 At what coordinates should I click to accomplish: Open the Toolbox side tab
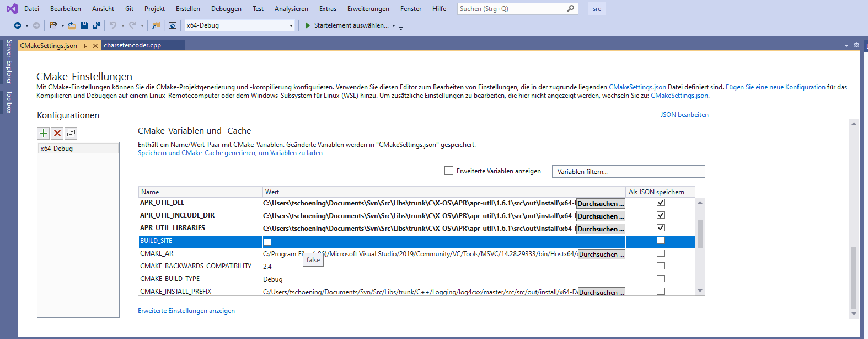tap(9, 102)
